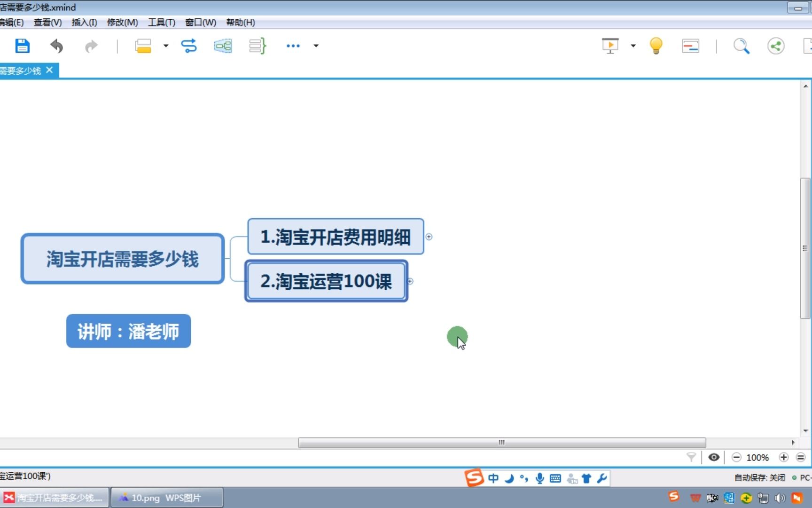The width and height of the screenshot is (812, 508).
Task: Open the zoom options menu icon
Action: 801,457
